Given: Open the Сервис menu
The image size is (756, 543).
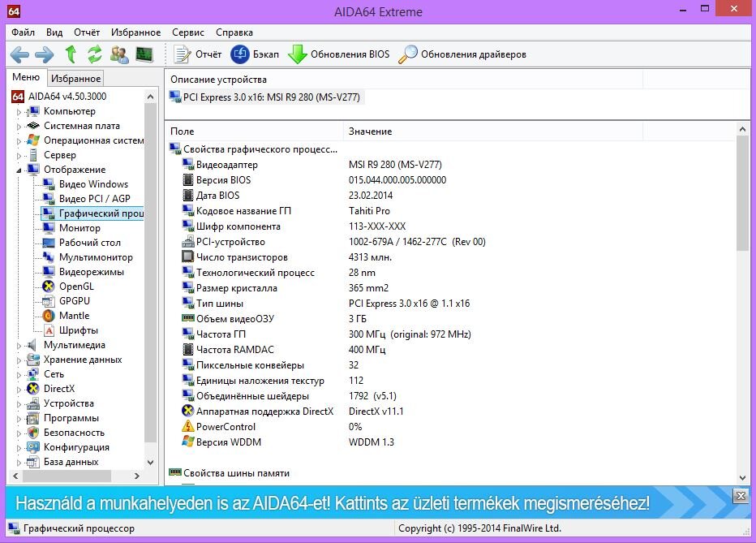Looking at the screenshot, I should [188, 32].
